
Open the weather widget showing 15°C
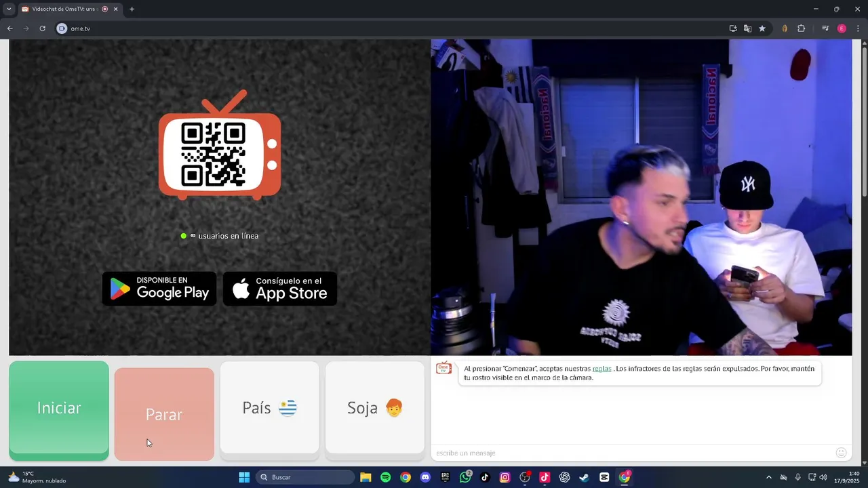pyautogui.click(x=37, y=477)
